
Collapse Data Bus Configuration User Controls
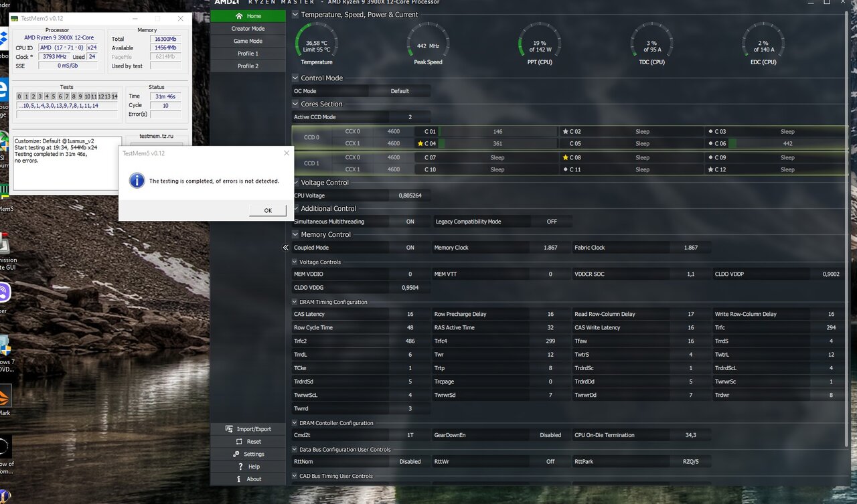tap(295, 450)
